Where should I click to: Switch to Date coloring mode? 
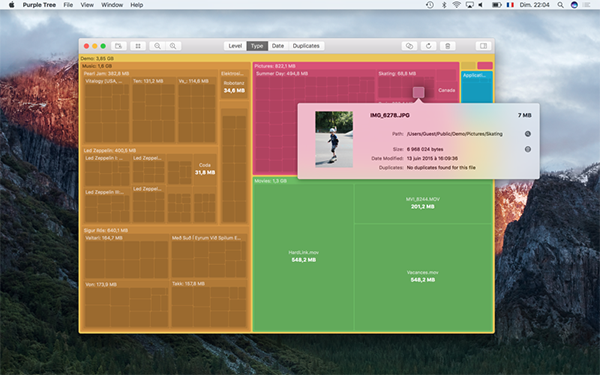tap(278, 46)
